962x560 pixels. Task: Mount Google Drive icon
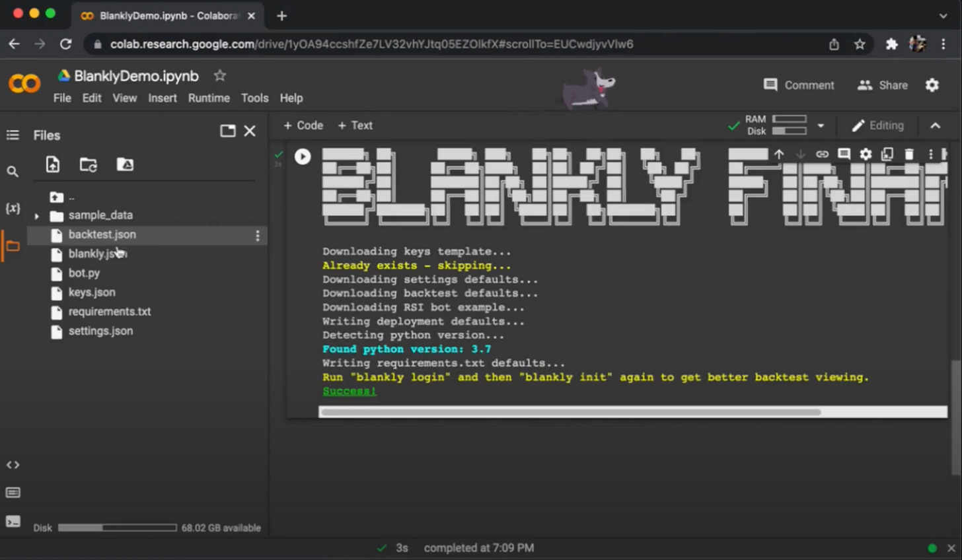[125, 164]
